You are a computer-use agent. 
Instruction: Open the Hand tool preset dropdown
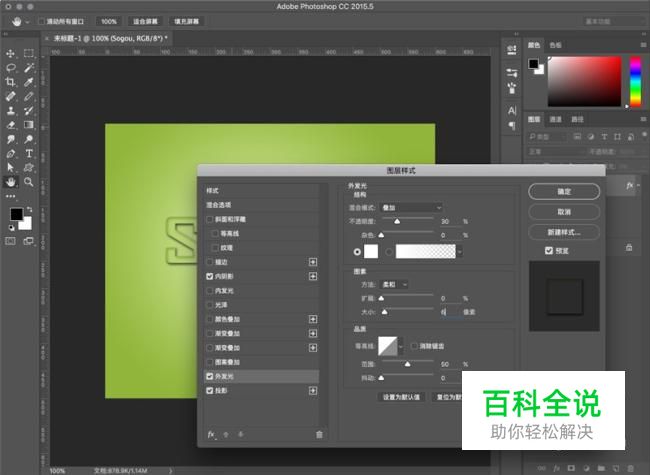(x=27, y=22)
